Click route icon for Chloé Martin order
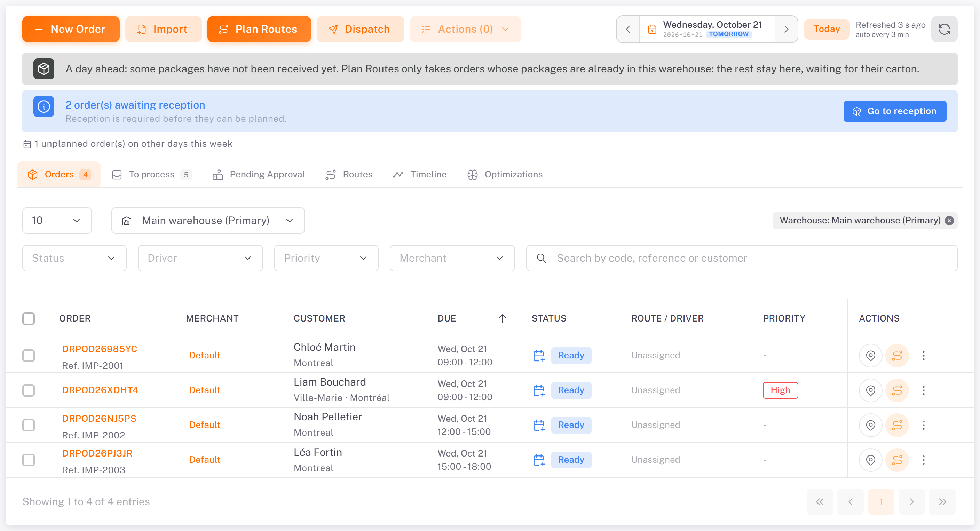Image resolution: width=980 pixels, height=531 pixels. coord(897,355)
